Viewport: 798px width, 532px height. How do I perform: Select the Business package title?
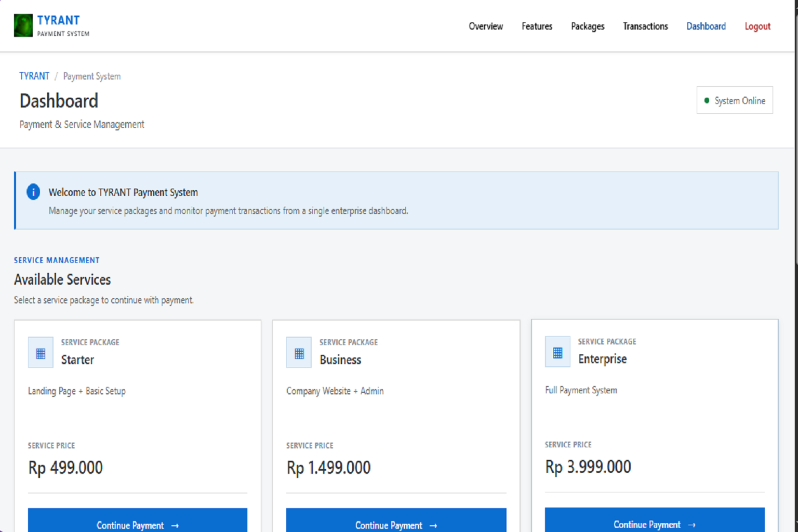(x=340, y=360)
